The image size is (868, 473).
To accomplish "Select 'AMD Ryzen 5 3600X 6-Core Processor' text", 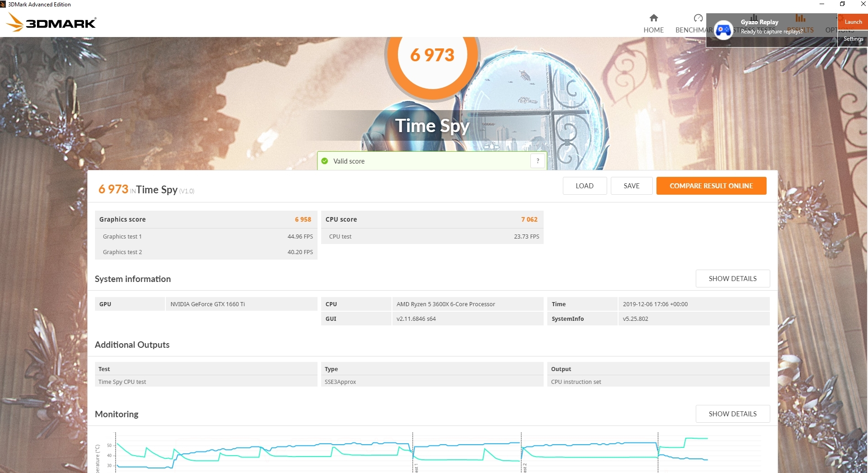I will [446, 304].
